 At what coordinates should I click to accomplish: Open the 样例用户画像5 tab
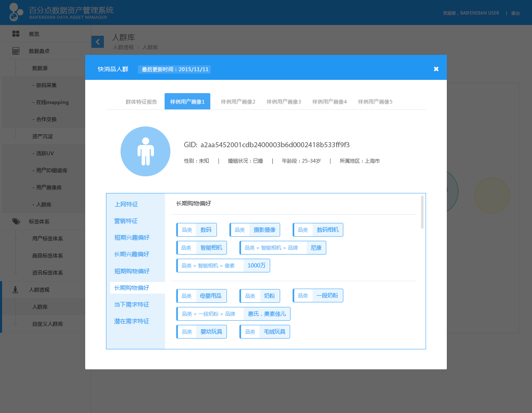pos(375,102)
